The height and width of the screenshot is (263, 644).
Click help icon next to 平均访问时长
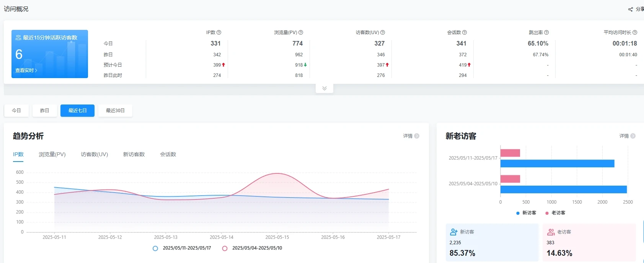tap(635, 33)
